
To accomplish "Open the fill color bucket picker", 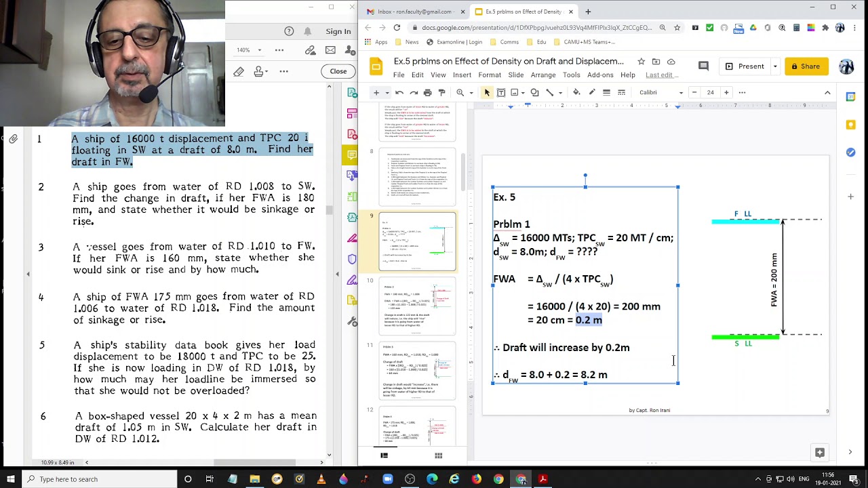I will 576,92.
